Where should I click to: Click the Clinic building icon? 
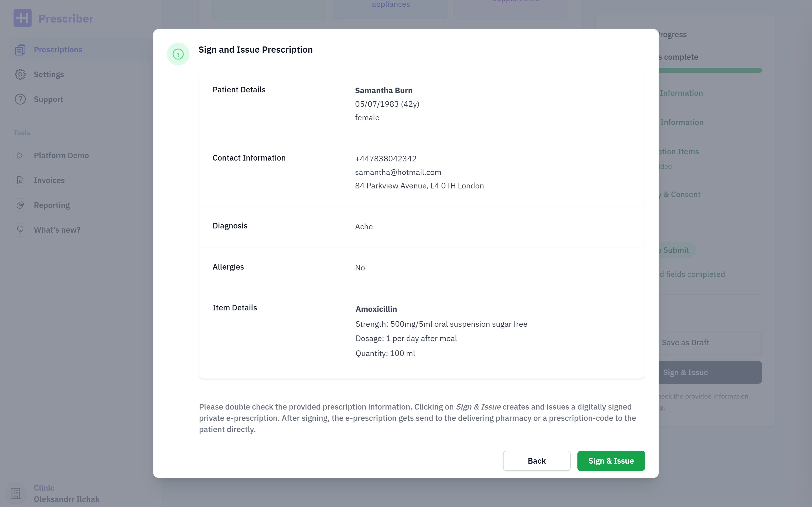[16, 493]
